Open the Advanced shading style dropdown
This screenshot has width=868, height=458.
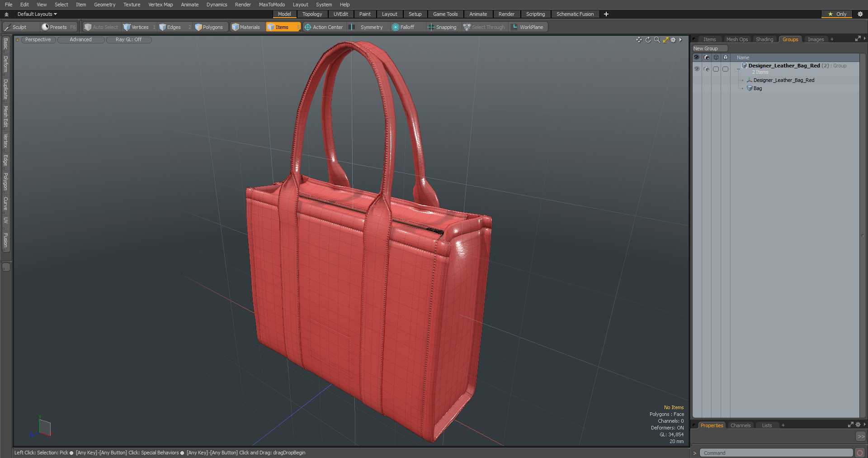point(80,40)
